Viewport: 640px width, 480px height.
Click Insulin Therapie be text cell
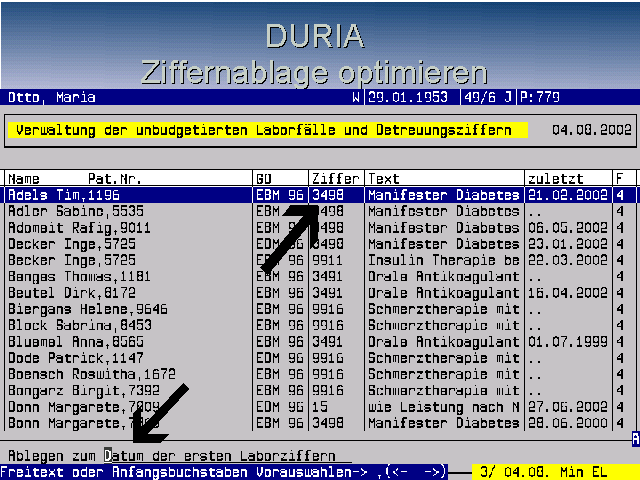(x=444, y=260)
